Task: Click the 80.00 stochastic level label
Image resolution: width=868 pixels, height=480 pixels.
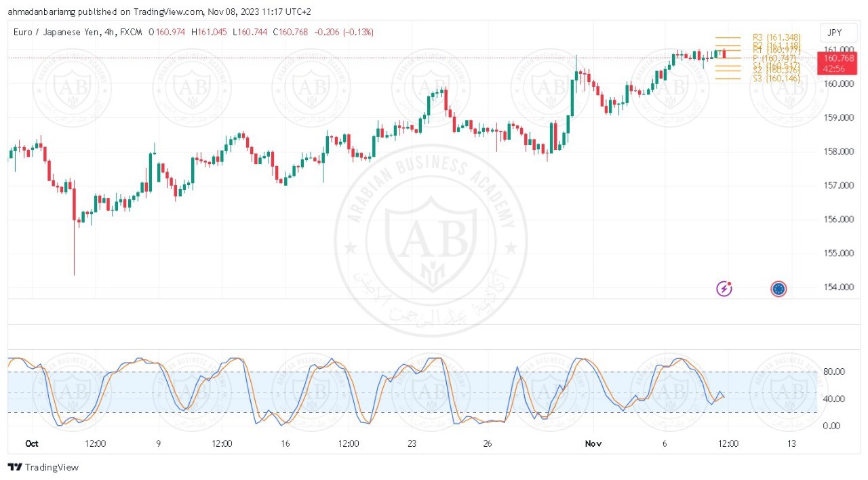Action: pyautogui.click(x=833, y=372)
